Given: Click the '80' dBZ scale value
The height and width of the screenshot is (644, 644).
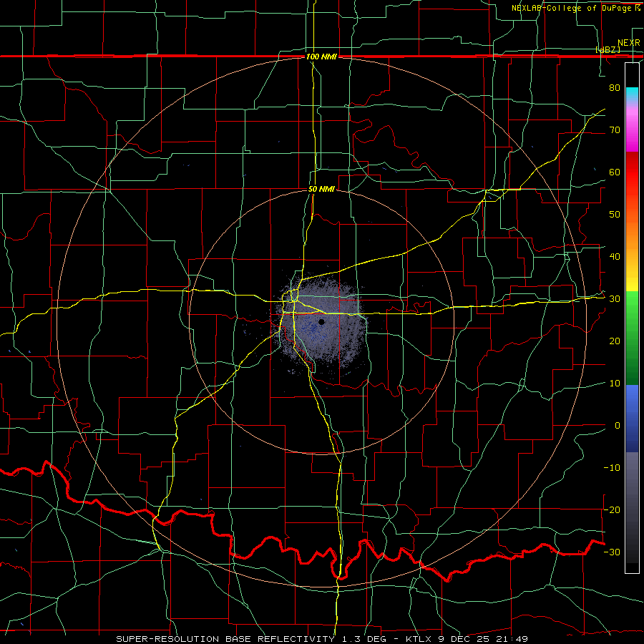Looking at the screenshot, I should pos(615,87).
